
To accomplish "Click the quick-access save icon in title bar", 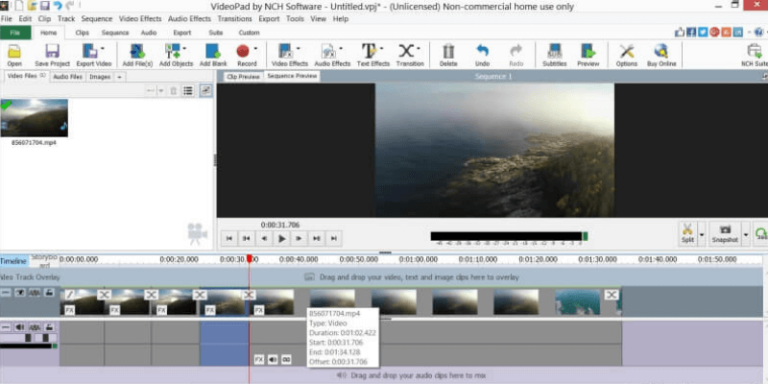I will [45, 6].
